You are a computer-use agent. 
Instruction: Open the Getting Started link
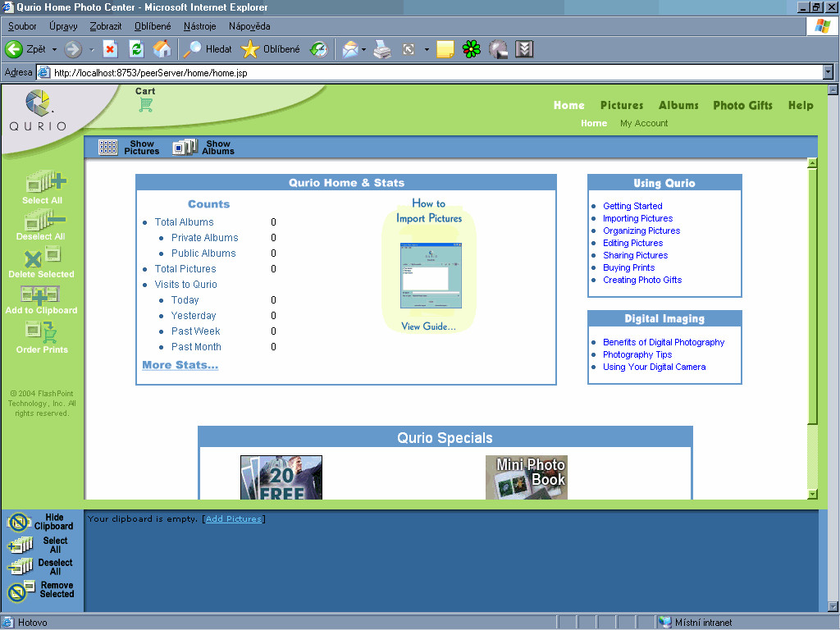pos(632,206)
